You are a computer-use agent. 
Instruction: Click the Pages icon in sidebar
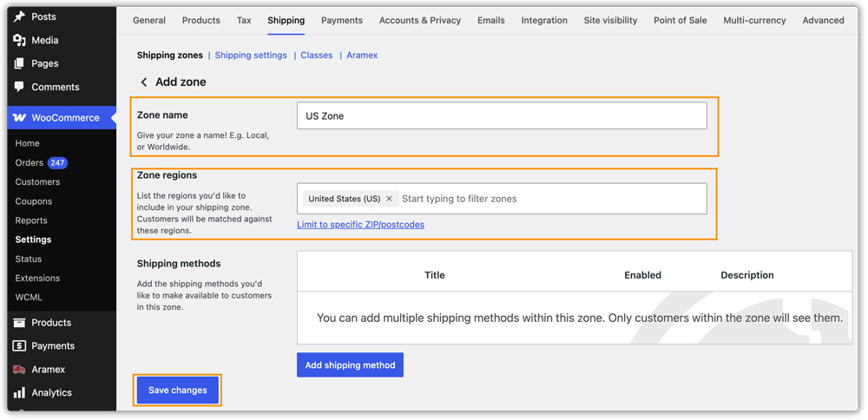click(19, 63)
